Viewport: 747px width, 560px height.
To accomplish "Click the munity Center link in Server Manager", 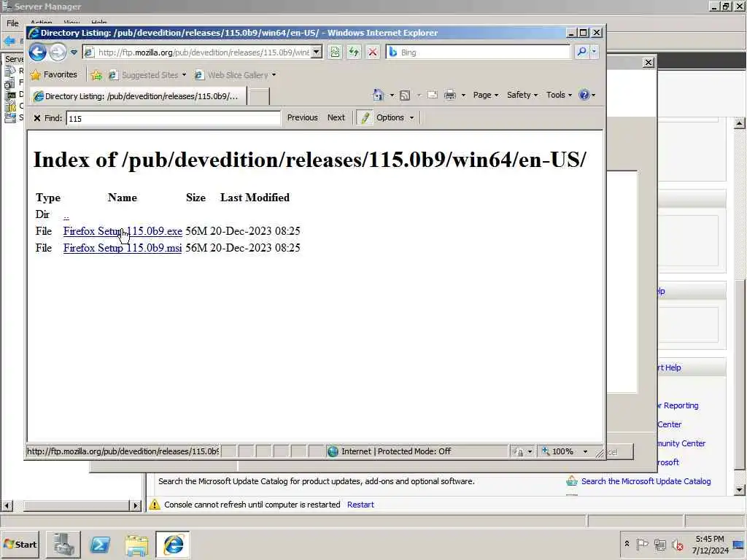I will 681,443.
